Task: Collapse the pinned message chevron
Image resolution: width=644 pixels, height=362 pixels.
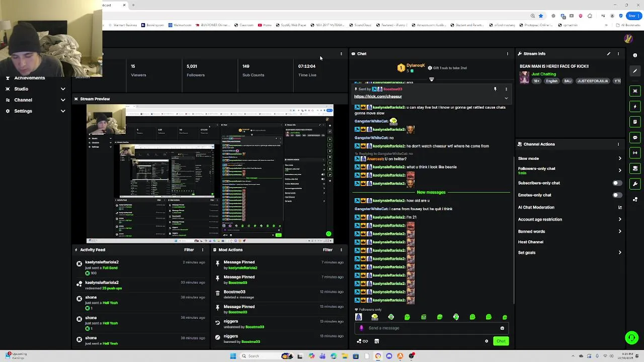Action: (506, 98)
